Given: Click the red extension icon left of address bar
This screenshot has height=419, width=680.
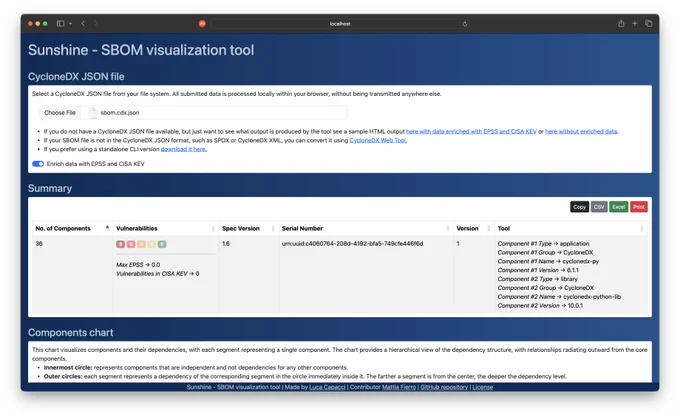Looking at the screenshot, I should (202, 24).
